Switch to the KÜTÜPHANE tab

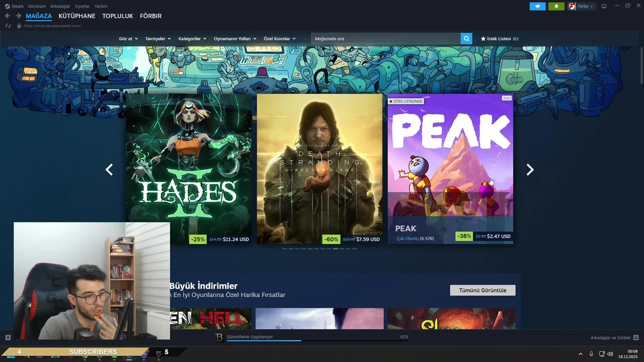[x=77, y=16]
